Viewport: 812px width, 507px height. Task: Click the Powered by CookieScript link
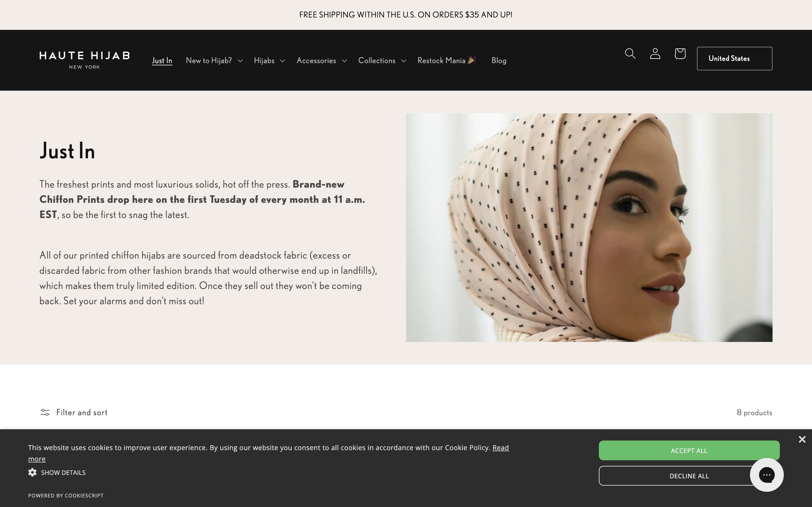(66, 495)
